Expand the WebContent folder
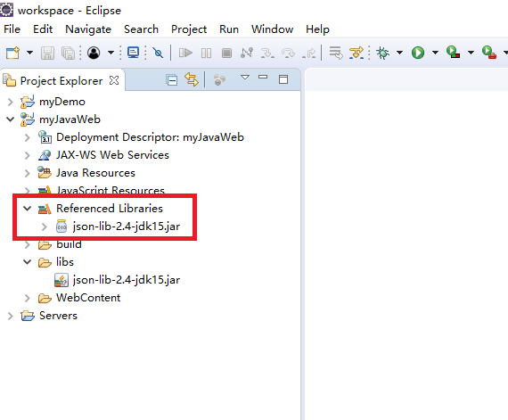This screenshot has height=420, width=508. coord(28,298)
